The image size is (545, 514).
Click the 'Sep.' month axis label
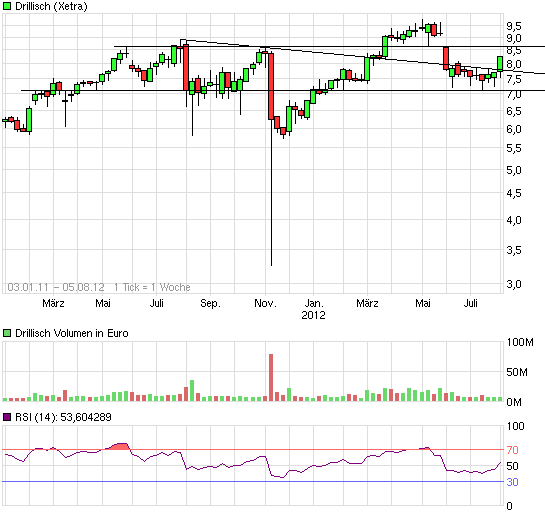(x=211, y=303)
